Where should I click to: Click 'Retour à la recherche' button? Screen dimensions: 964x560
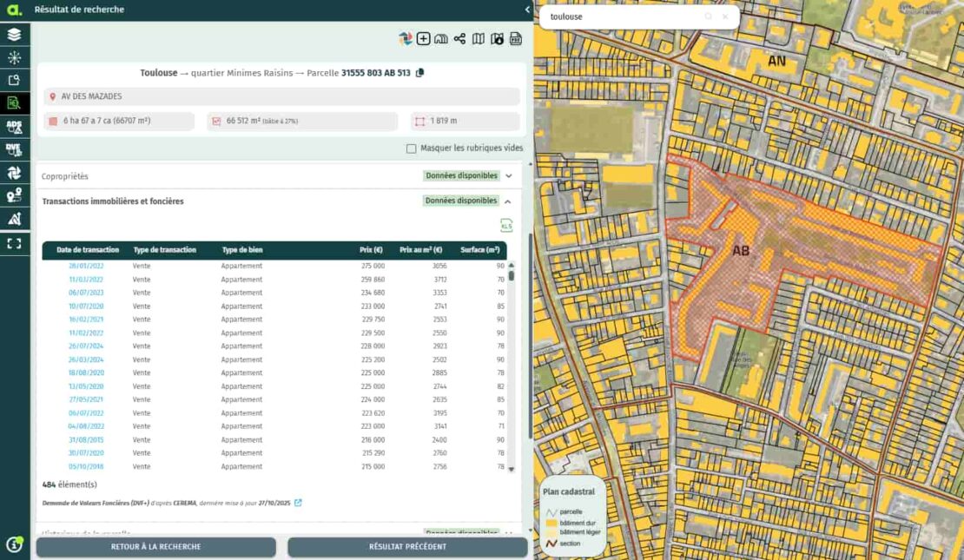155,547
